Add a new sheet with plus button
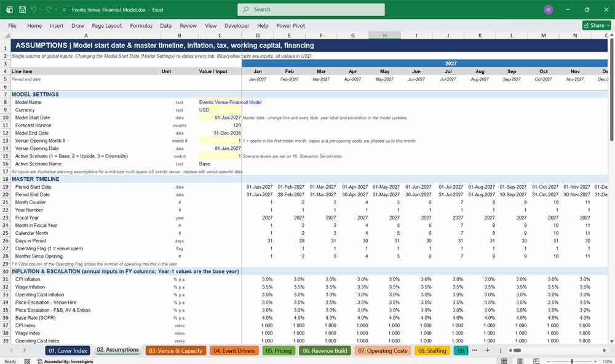 487,350
